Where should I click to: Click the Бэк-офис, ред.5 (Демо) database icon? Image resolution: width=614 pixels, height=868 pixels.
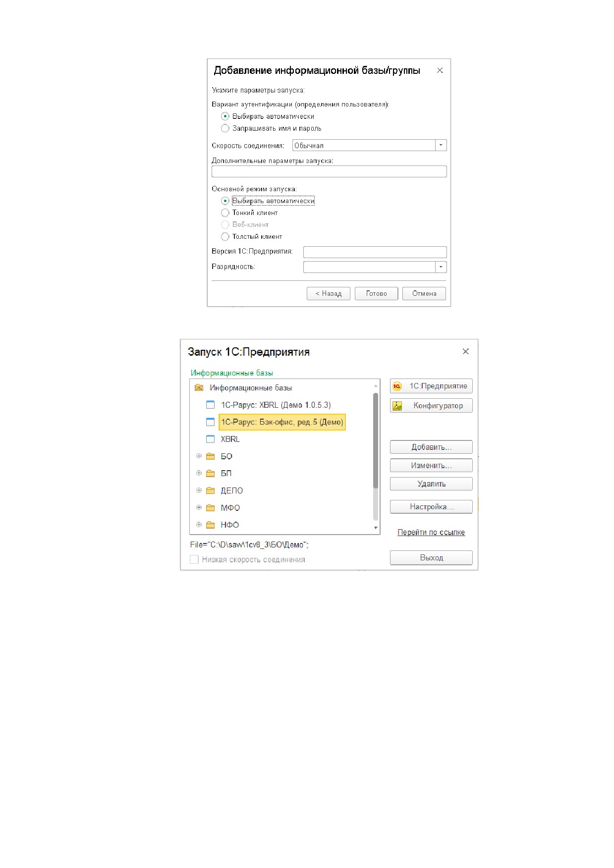click(211, 422)
